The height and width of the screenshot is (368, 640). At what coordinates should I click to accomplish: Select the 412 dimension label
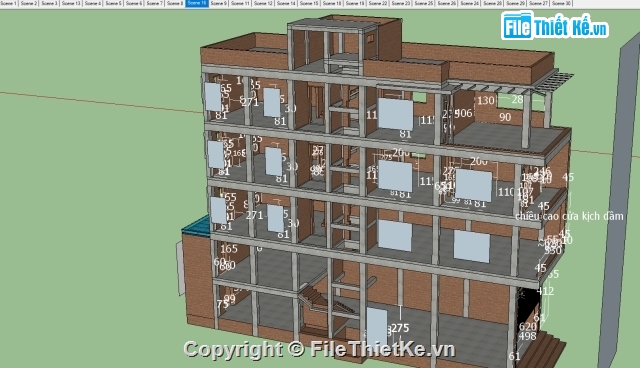coord(545,291)
